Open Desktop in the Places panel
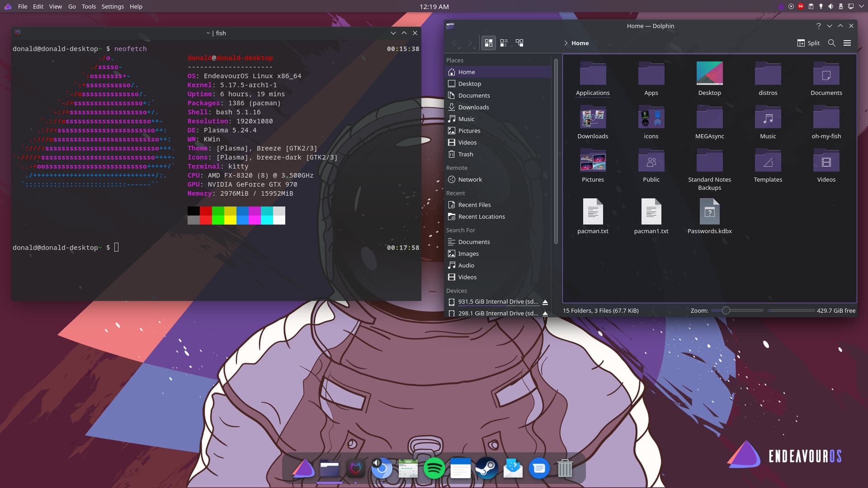 [498, 84]
